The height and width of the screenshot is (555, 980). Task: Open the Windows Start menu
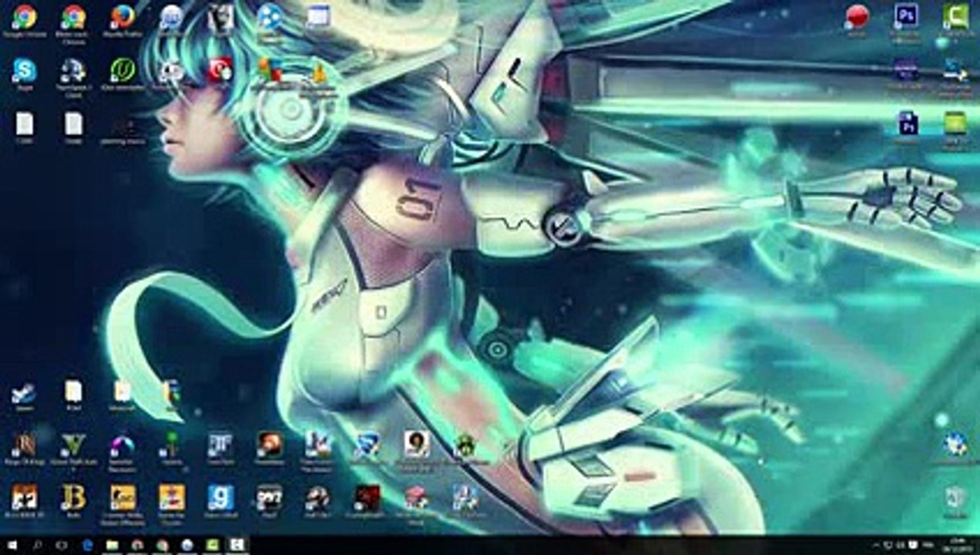click(12, 546)
